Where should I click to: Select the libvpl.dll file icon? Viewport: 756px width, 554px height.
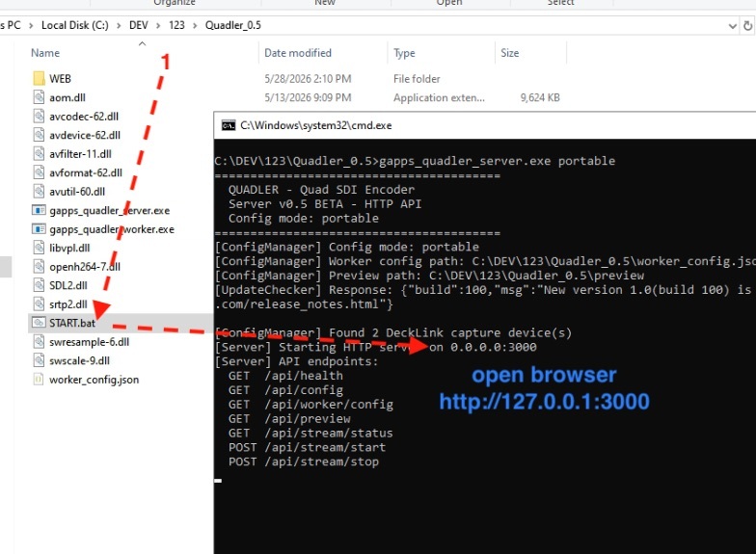point(39,248)
